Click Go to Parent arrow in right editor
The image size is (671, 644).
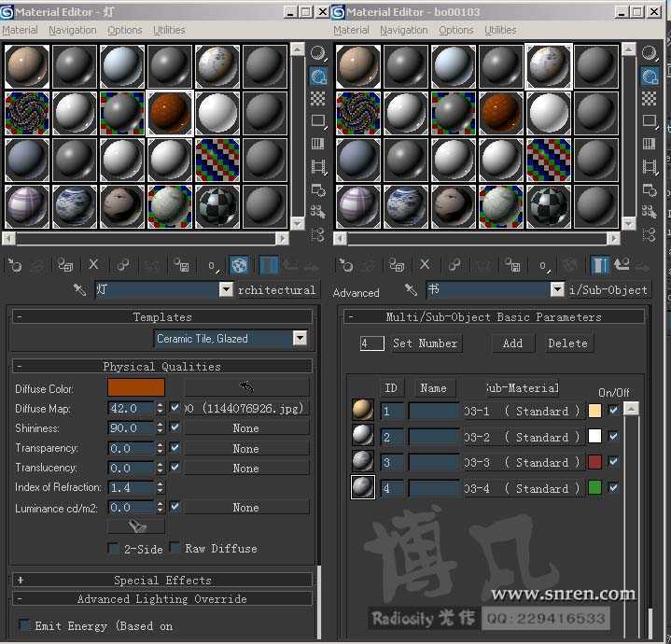(622, 265)
